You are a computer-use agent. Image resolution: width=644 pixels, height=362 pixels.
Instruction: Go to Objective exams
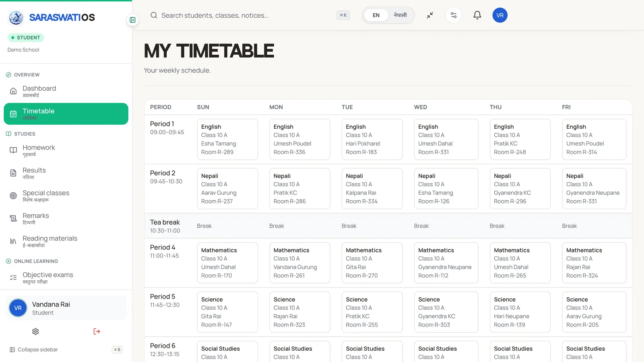(x=66, y=278)
